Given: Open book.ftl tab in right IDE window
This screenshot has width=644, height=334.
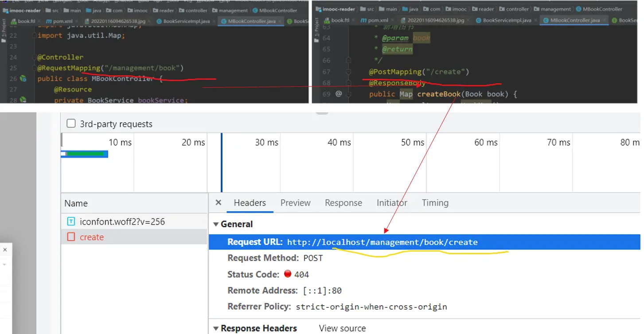Looking at the screenshot, I should point(340,20).
